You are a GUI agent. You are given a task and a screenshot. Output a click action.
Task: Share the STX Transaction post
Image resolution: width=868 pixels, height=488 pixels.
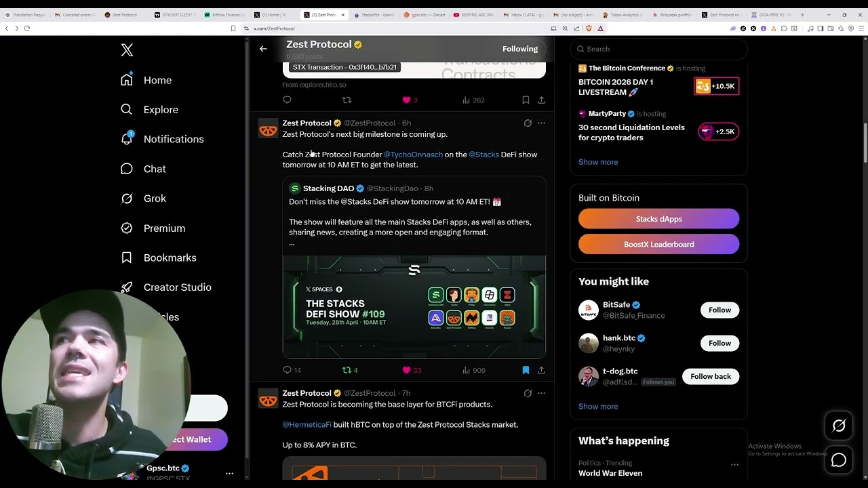[541, 100]
